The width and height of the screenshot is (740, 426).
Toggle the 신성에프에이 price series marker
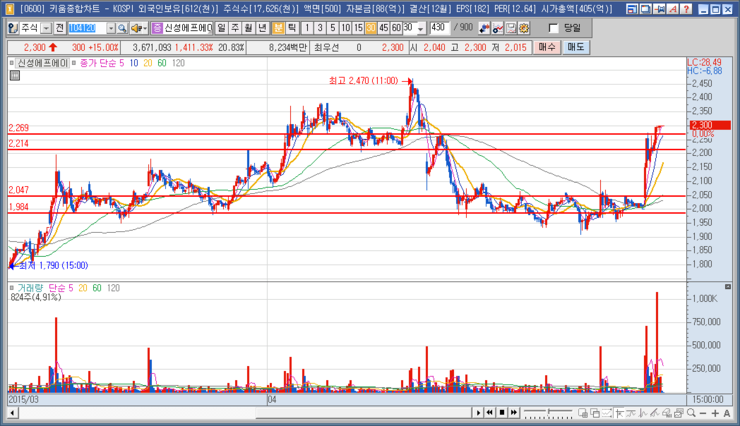point(12,63)
